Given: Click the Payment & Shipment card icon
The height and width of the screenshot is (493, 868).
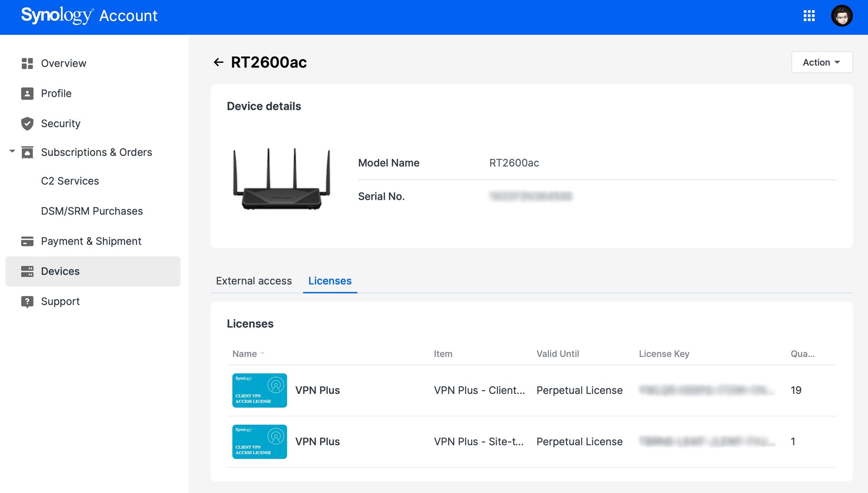Looking at the screenshot, I should (x=27, y=241).
